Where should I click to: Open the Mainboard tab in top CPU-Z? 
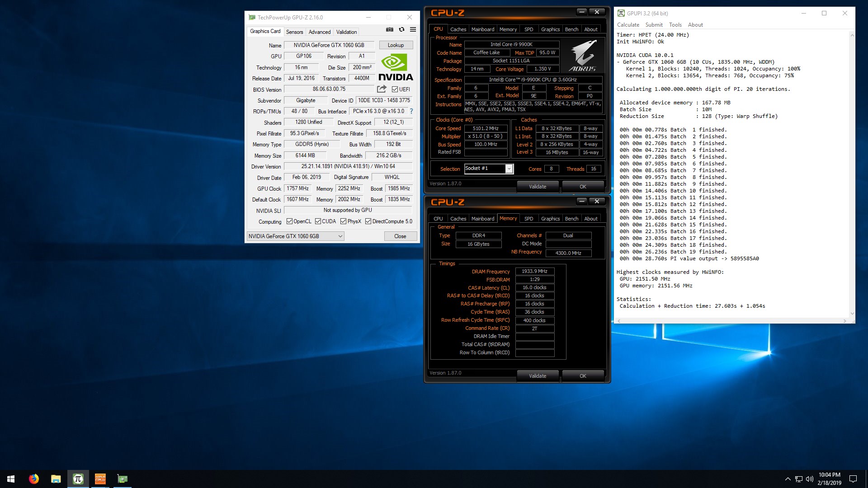[x=483, y=29]
